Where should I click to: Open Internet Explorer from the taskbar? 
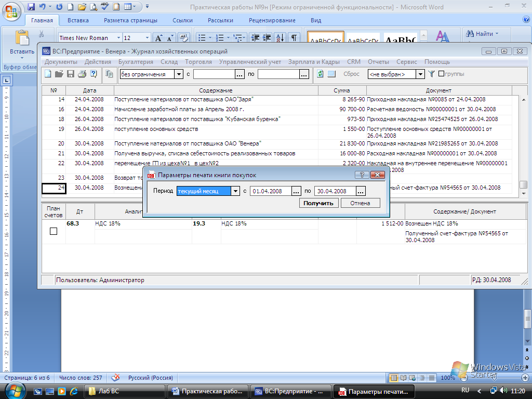coord(74,391)
